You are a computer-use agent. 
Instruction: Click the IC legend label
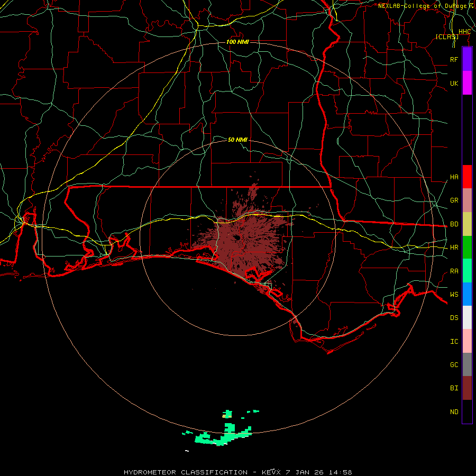[454, 342]
